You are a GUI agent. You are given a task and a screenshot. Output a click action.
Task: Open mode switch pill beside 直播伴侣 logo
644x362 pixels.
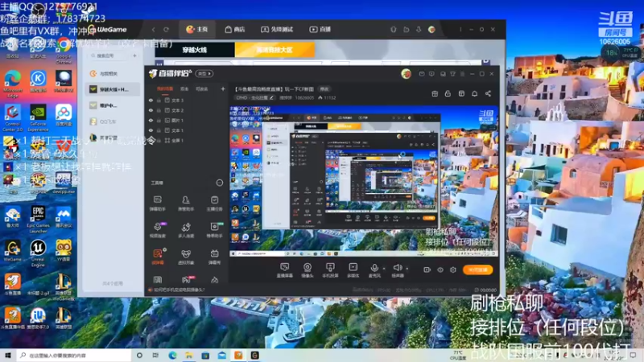(204, 73)
